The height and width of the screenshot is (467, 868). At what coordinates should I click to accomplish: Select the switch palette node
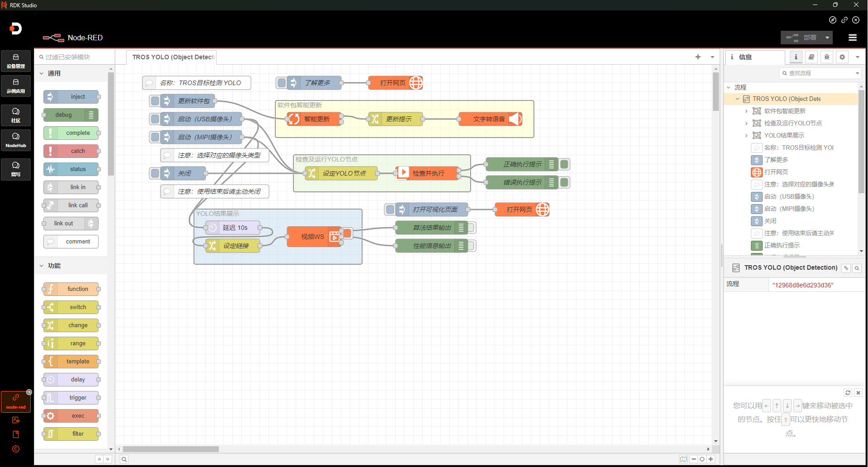[x=71, y=307]
